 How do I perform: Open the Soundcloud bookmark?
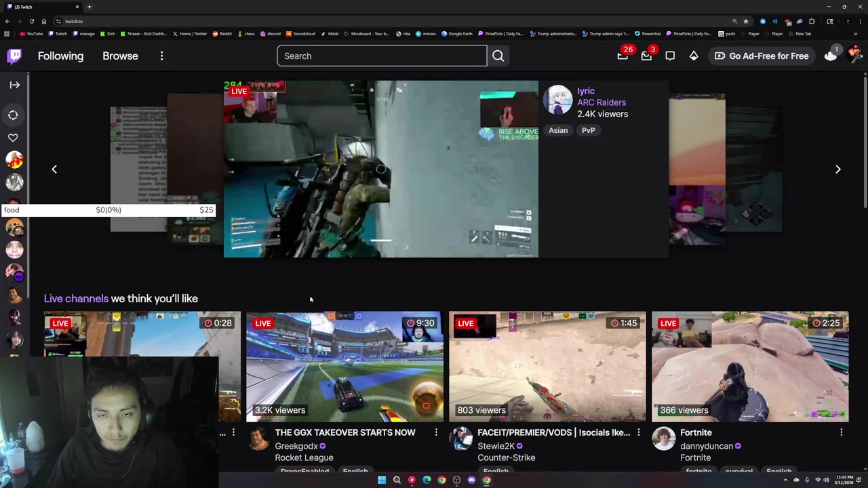click(x=300, y=34)
